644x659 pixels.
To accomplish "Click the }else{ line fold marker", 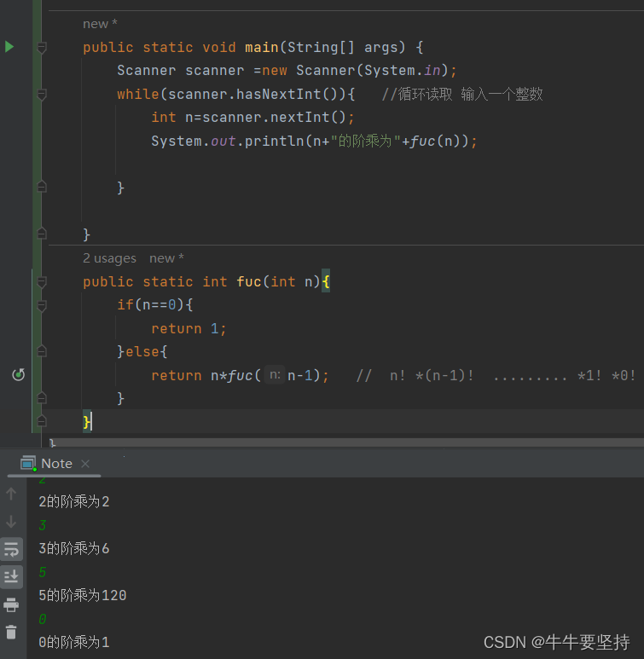I will pyautogui.click(x=42, y=350).
